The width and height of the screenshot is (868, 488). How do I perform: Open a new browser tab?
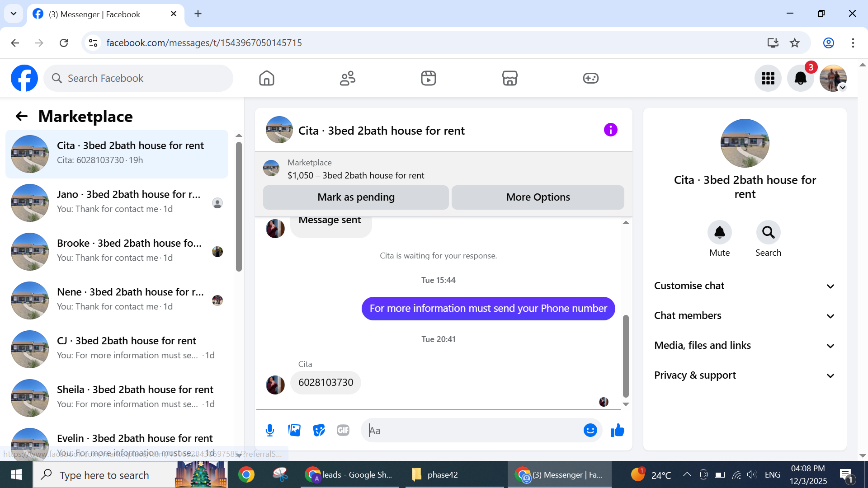(x=198, y=14)
